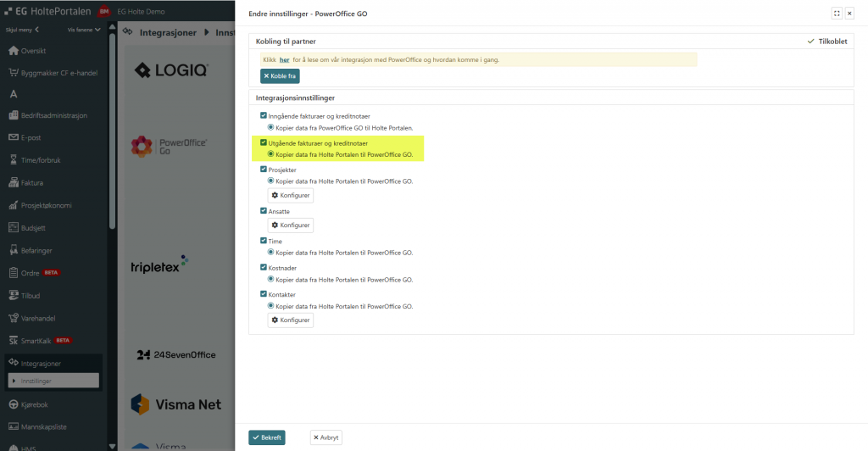Open Faktura in the sidebar menu
Viewport: 868px width, 451px height.
[32, 182]
